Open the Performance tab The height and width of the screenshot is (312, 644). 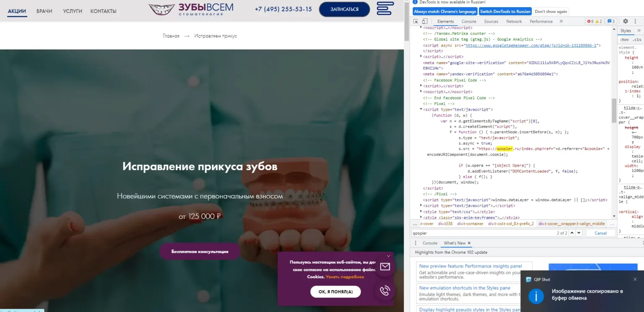click(x=541, y=21)
